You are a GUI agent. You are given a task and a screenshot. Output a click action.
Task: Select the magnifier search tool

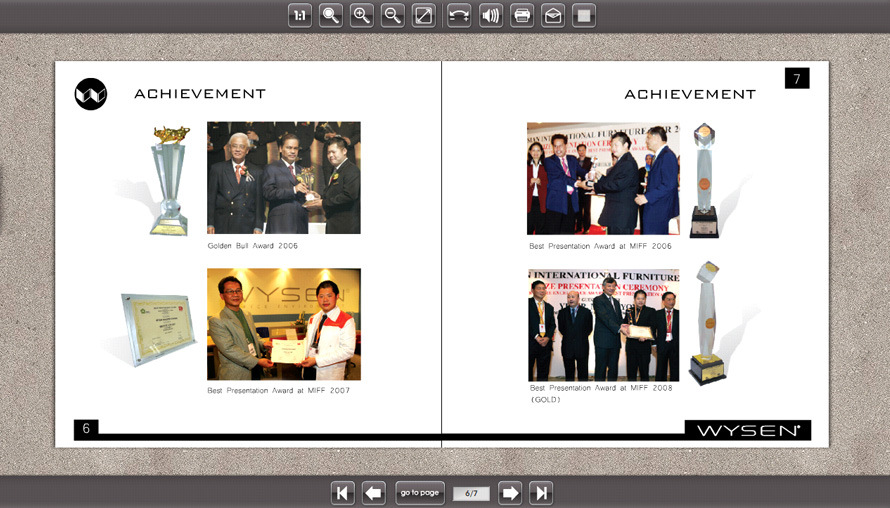(x=330, y=15)
